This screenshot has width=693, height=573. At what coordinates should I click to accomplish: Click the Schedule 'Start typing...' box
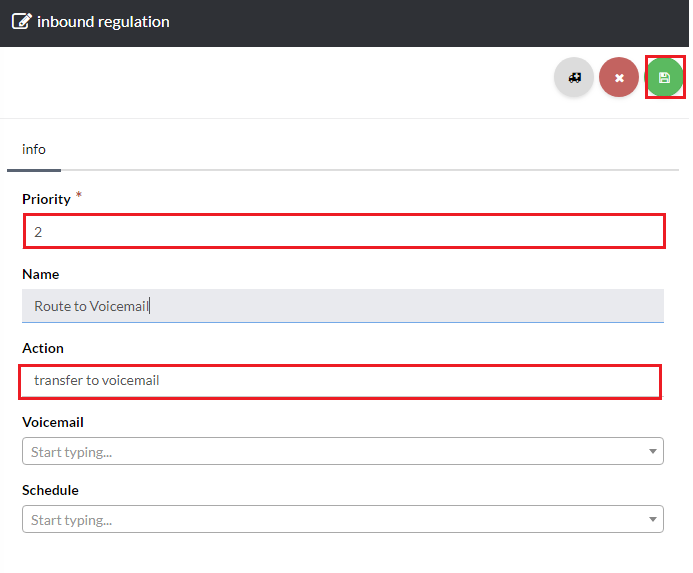point(330,520)
